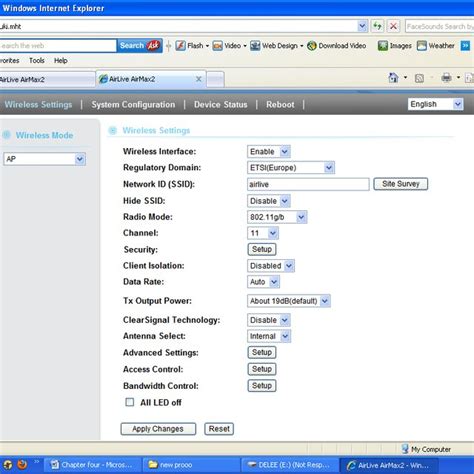This screenshot has width=474, height=474.
Task: Click the Wireless Mode sidebar heading
Action: [44, 135]
